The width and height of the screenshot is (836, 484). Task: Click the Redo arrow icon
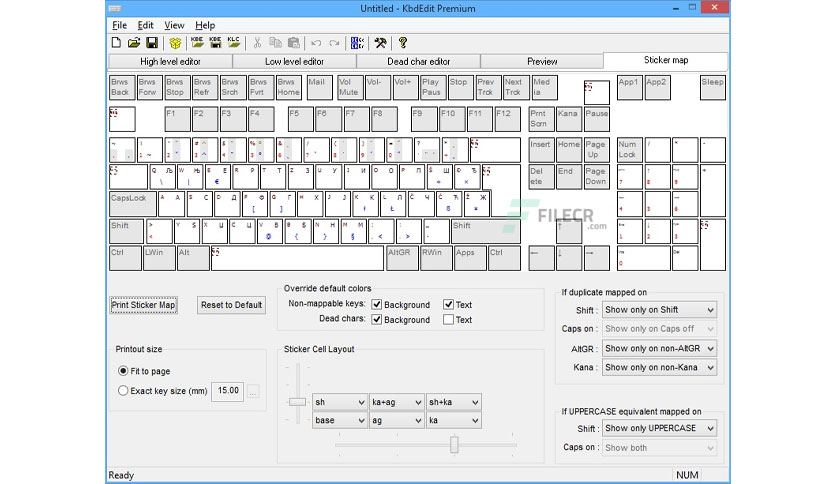point(334,43)
